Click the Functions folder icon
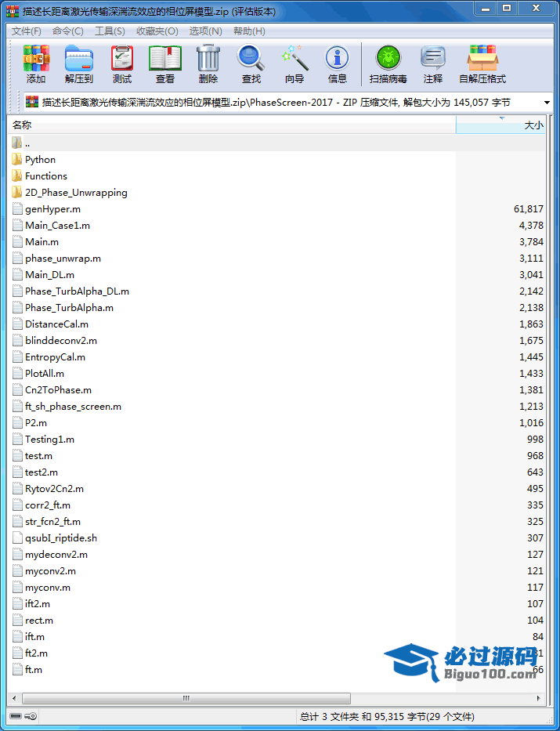The image size is (560, 731). (16, 176)
